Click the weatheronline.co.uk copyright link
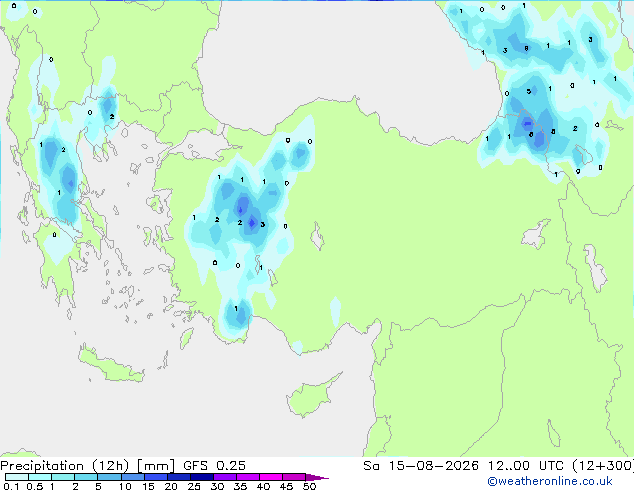Viewport: 634px width, 490px height. [549, 481]
